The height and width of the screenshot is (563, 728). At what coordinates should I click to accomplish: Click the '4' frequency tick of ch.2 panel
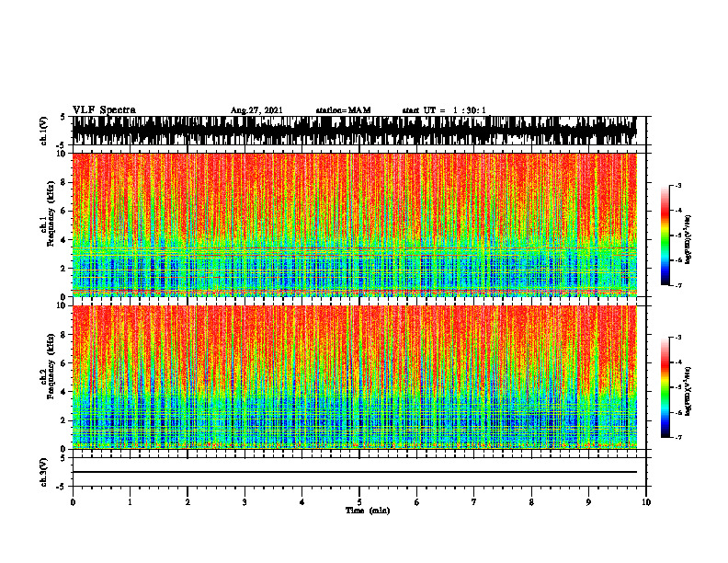[64, 392]
